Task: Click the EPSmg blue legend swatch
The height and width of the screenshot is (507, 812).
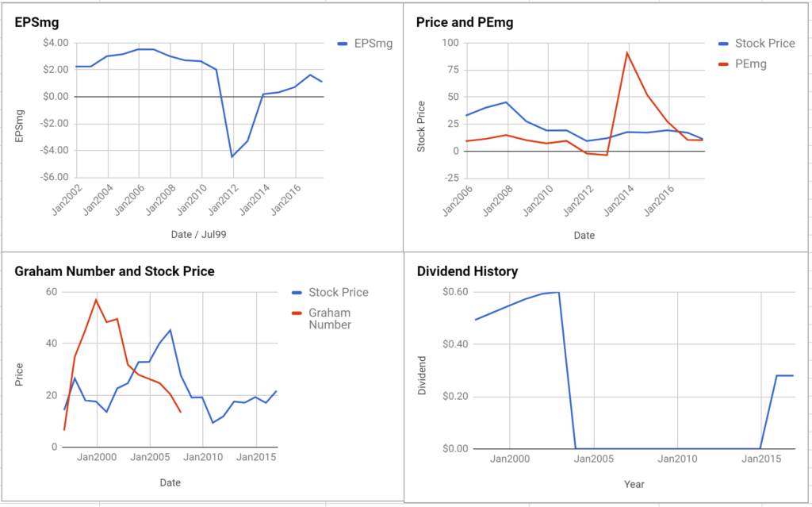Action: pos(343,44)
